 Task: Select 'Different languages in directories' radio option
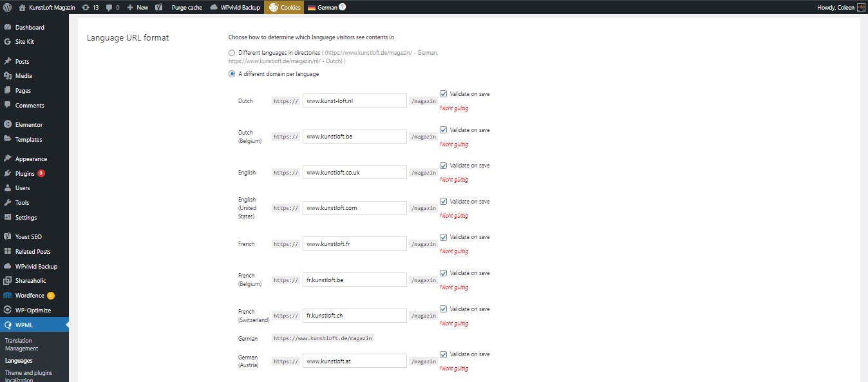pos(232,52)
